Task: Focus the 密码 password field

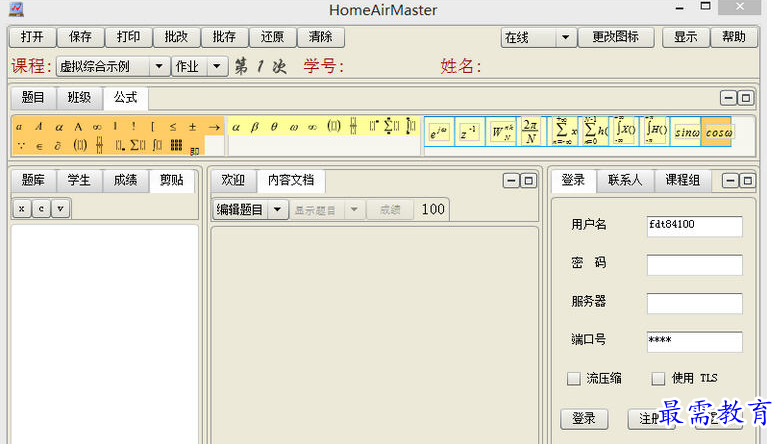Action: click(694, 265)
